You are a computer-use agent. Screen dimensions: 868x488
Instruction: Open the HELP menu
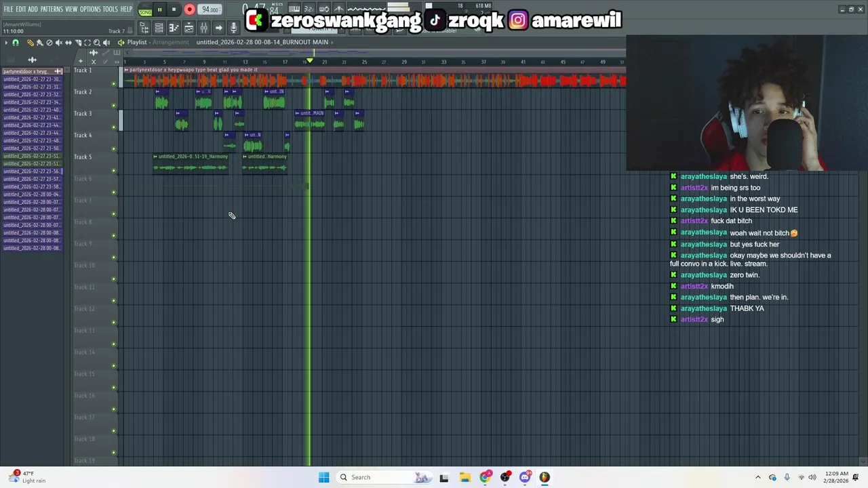(126, 9)
